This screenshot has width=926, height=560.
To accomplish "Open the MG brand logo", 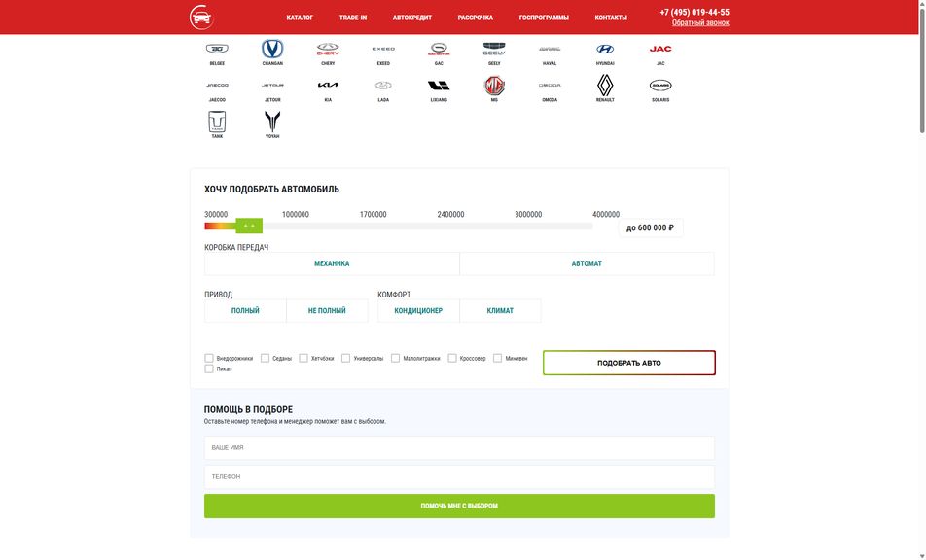I will click(494, 86).
